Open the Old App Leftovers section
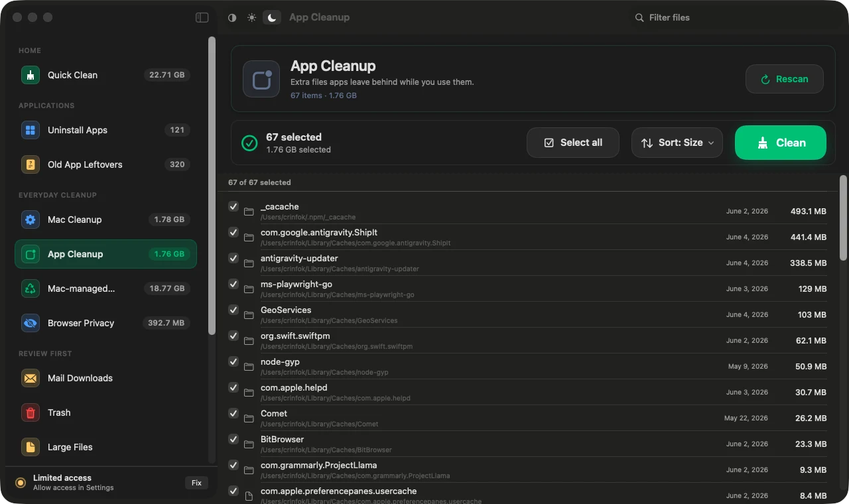The image size is (849, 504). 105,164
